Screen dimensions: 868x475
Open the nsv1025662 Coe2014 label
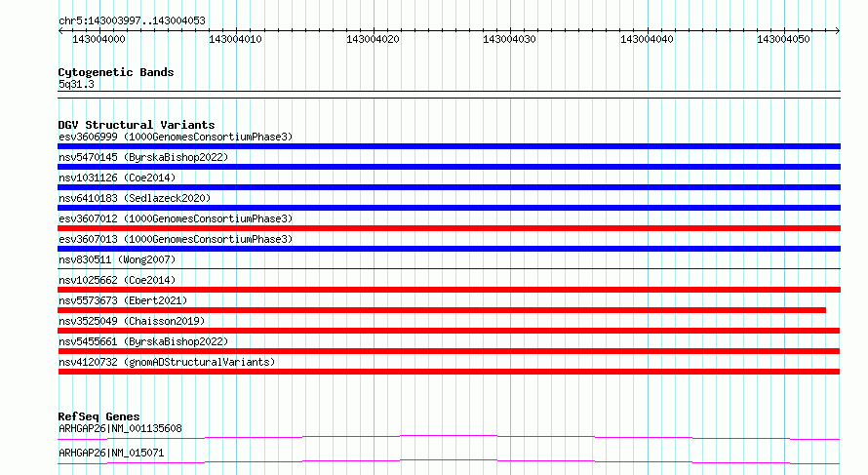(117, 280)
